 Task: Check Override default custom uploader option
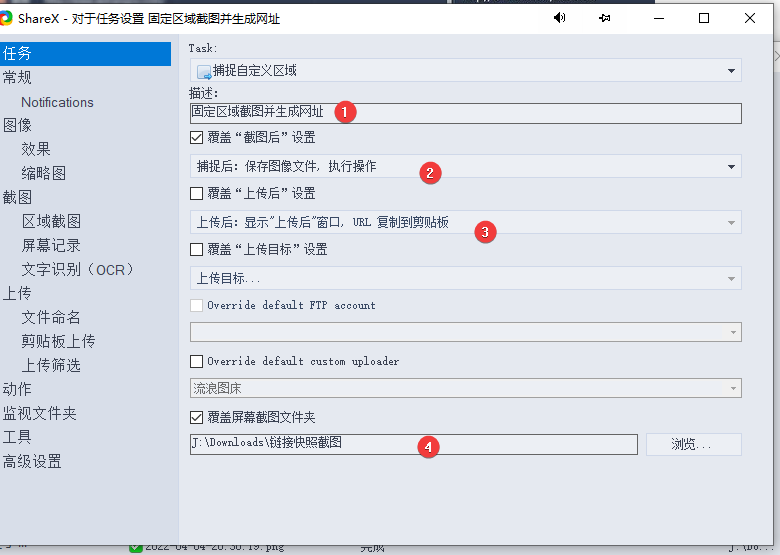click(196, 361)
